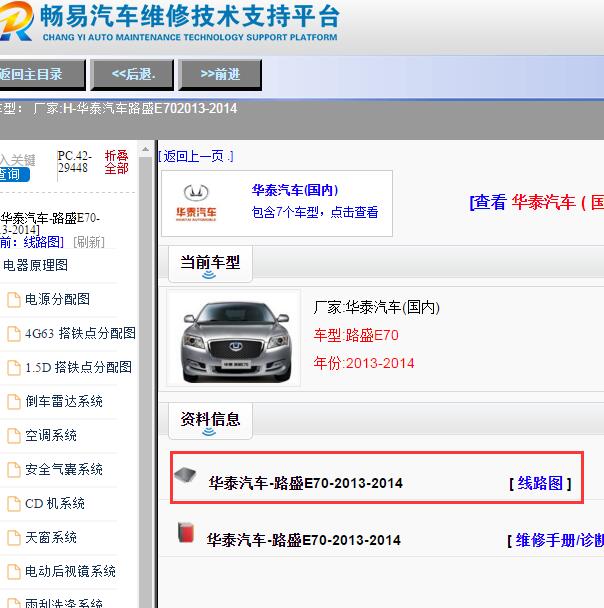This screenshot has height=608, width=604.
Task: Select the 资料信息 tab
Action: point(210,421)
